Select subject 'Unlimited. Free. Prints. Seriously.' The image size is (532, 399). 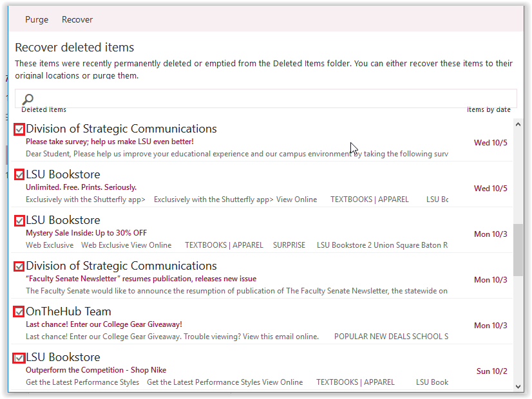81,187
